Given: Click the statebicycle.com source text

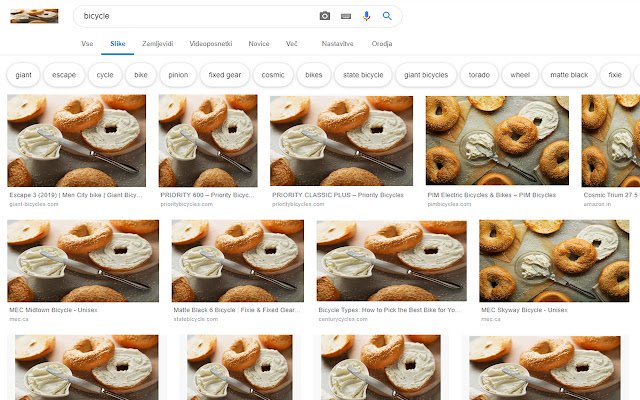Looking at the screenshot, I should pyautogui.click(x=196, y=319).
